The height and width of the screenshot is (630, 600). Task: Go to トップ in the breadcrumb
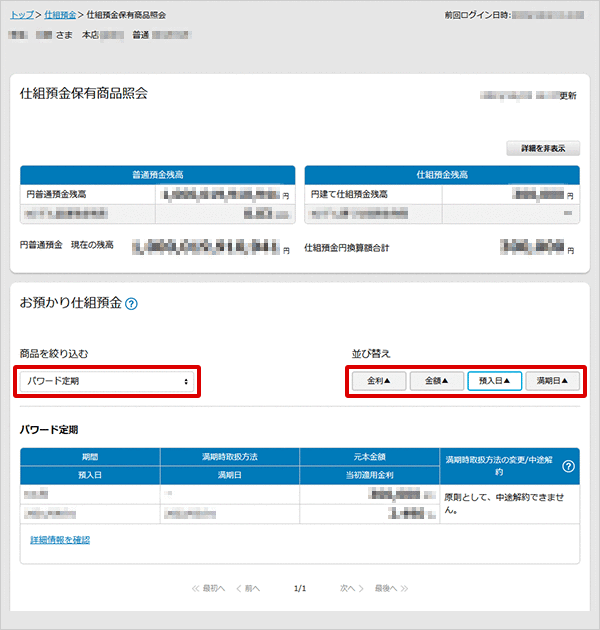click(20, 16)
